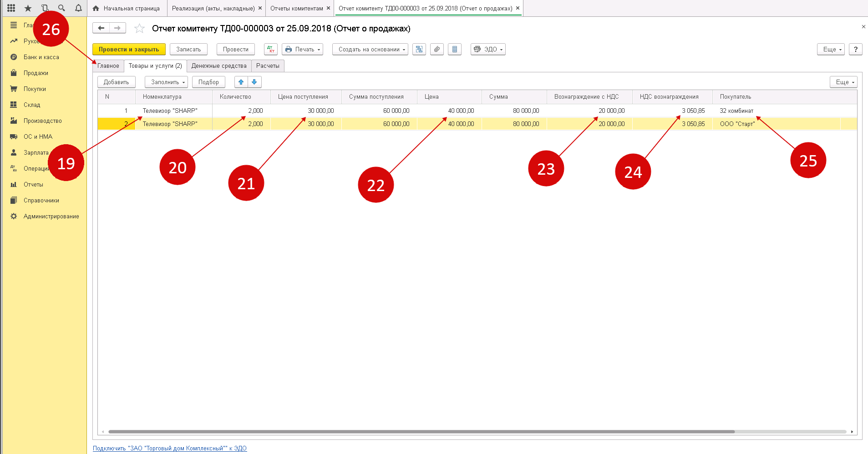This screenshot has width=868, height=454.
Task: Click the ЭДО connection link at bottom
Action: tap(170, 448)
